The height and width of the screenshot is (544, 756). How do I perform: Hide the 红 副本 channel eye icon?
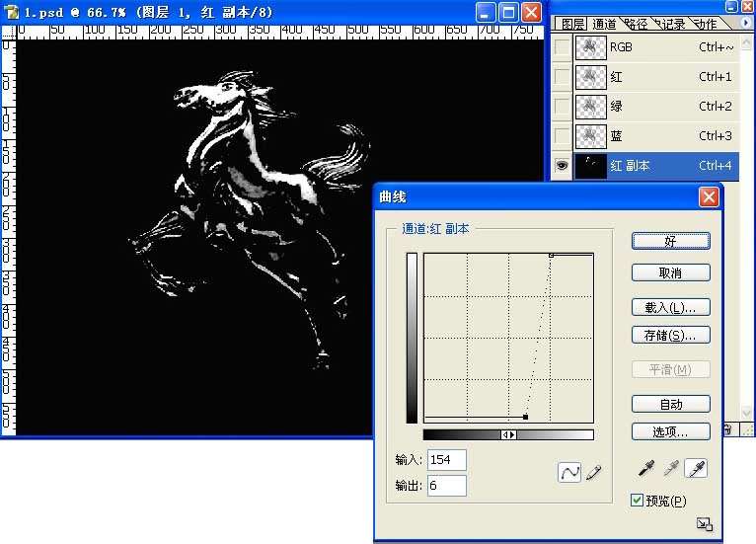[563, 166]
